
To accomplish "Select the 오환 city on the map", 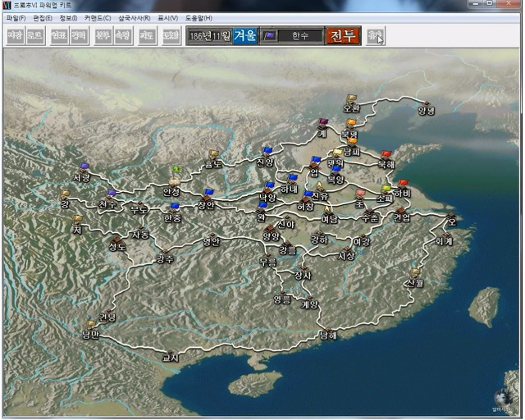I will pos(352,104).
